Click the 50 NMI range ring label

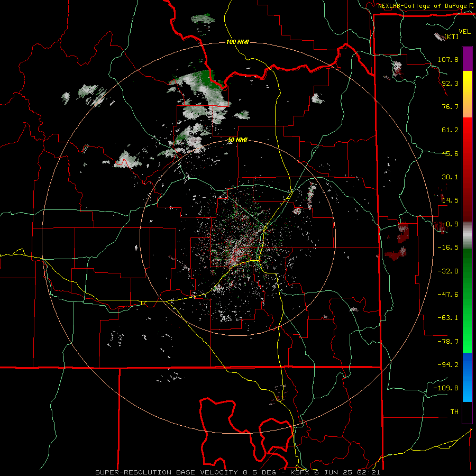pyautogui.click(x=237, y=140)
